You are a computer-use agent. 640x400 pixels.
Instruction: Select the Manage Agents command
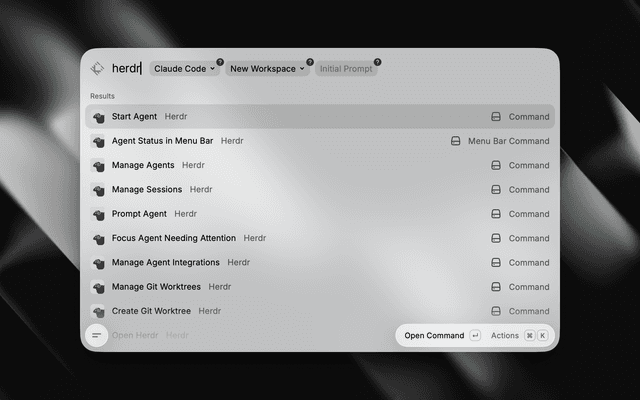click(x=320, y=165)
